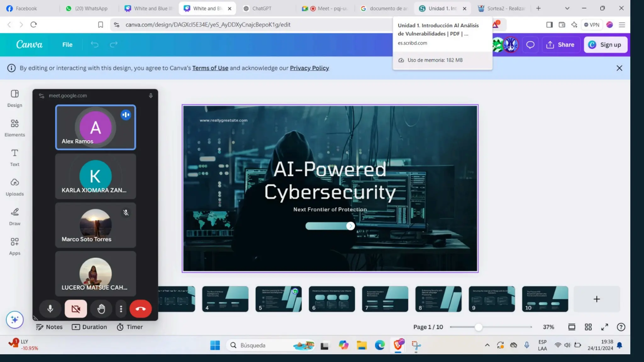This screenshot has width=644, height=362.
Task: Toggle the Meet camera button
Action: 76,309
